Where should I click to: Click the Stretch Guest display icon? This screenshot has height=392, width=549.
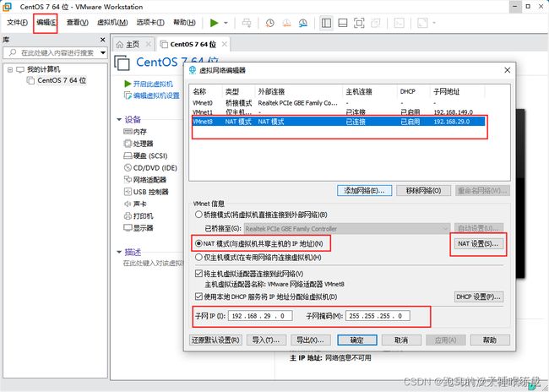click(x=422, y=23)
